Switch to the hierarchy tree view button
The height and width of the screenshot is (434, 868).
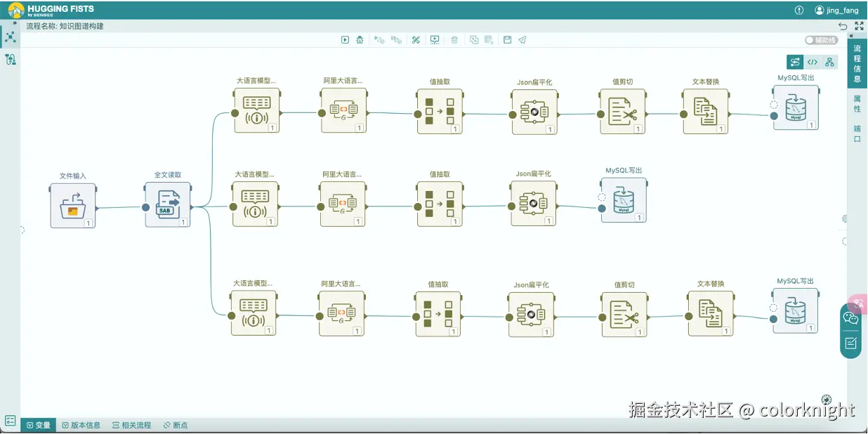829,63
